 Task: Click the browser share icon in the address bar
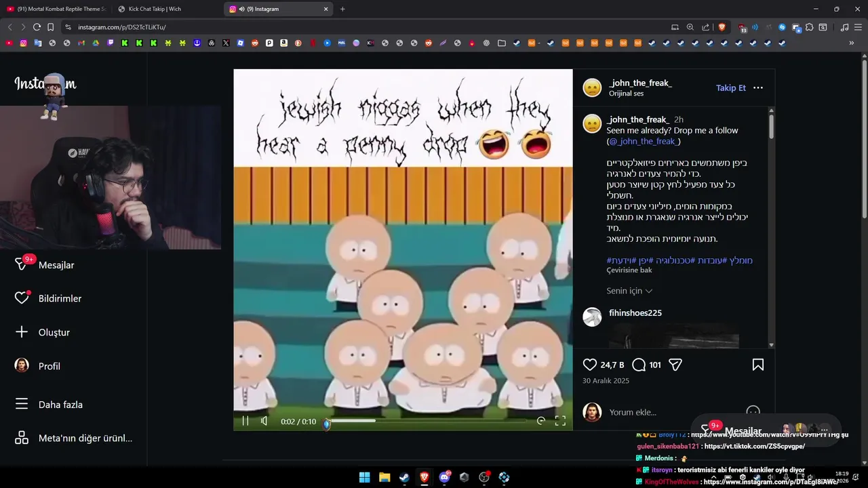coord(705,27)
